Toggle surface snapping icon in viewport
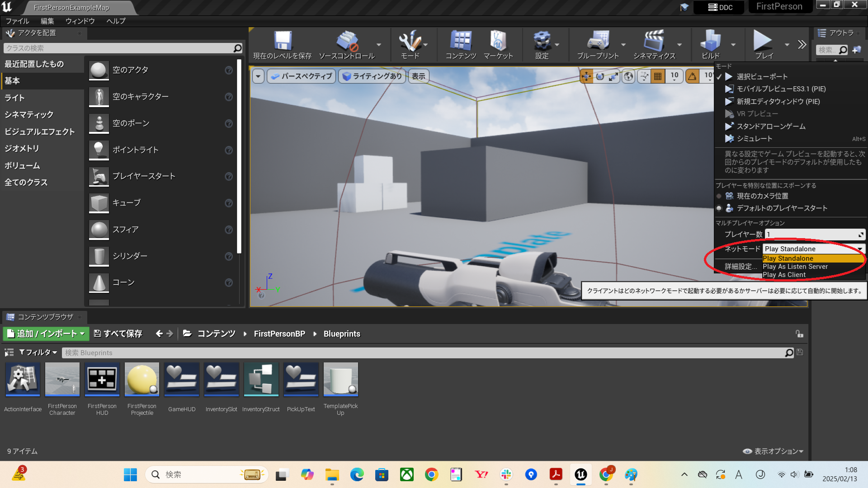Viewport: 868px width, 488px height. 644,76
